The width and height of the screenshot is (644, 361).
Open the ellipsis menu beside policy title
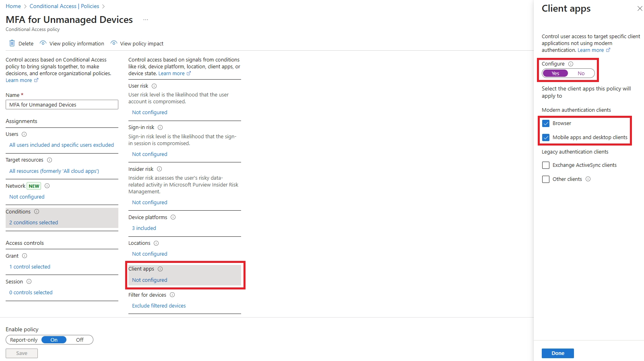click(146, 20)
